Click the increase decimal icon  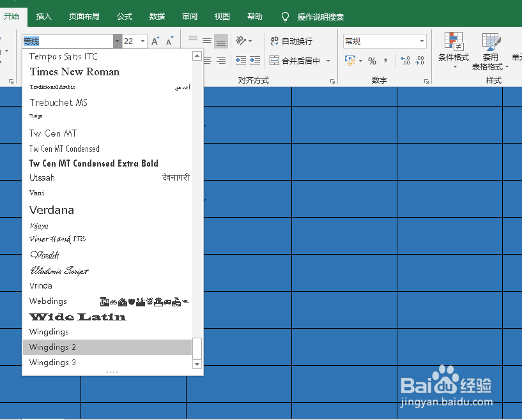coord(405,60)
